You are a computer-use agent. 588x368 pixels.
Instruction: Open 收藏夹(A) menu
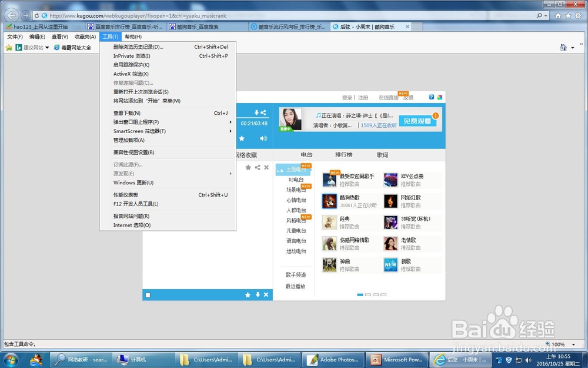point(85,37)
